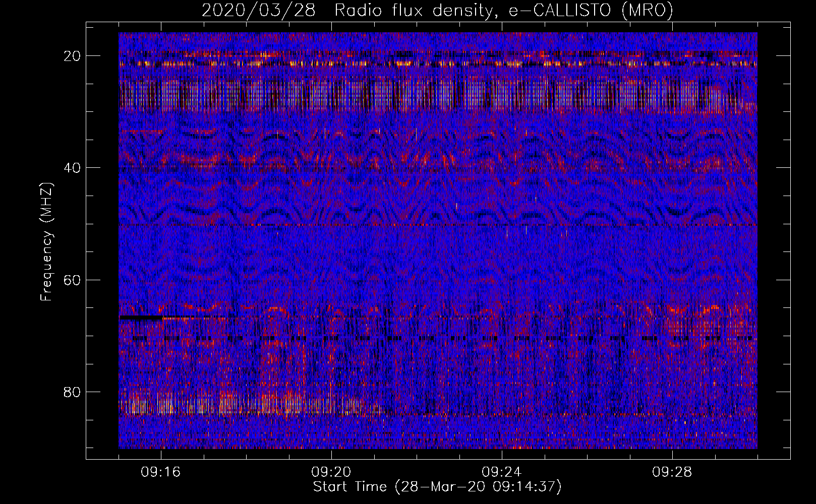This screenshot has height=504, width=816.
Task: Click the 09:20 time tick label
Action: [331, 472]
